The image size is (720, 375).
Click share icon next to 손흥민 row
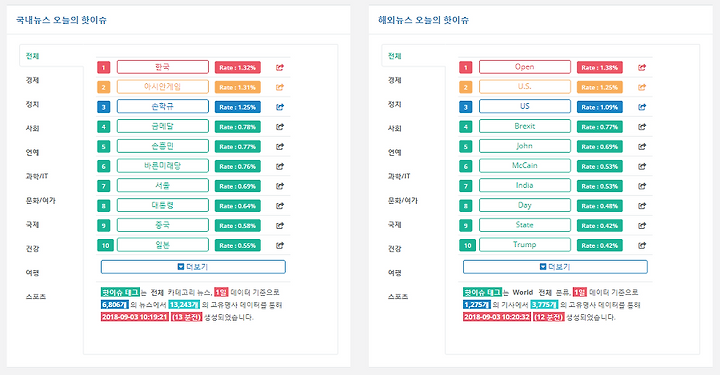tap(280, 146)
